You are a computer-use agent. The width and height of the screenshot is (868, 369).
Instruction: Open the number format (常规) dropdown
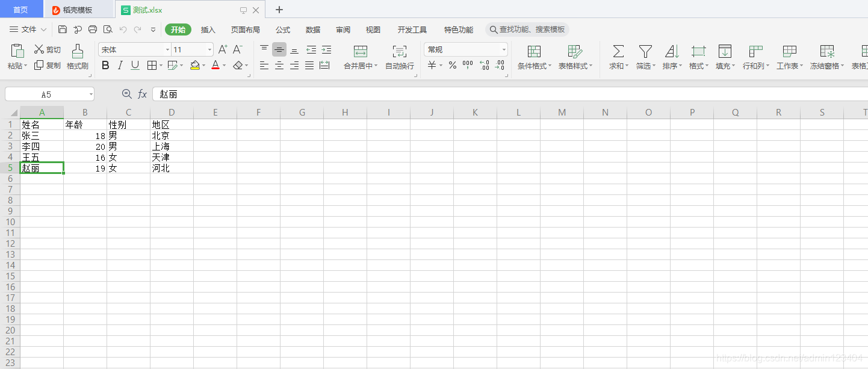(x=503, y=49)
